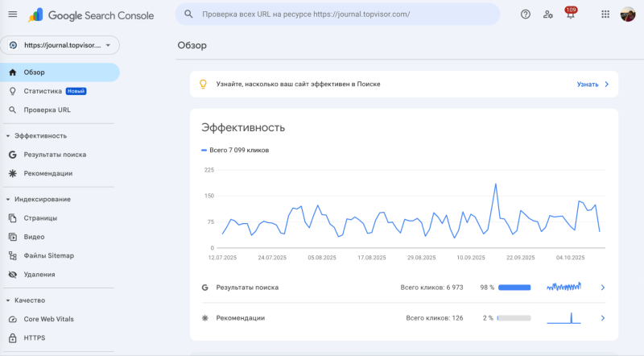Click gauge icon beside Core Web Vitals
Image resolution: width=644 pixels, height=356 pixels.
(x=13, y=319)
